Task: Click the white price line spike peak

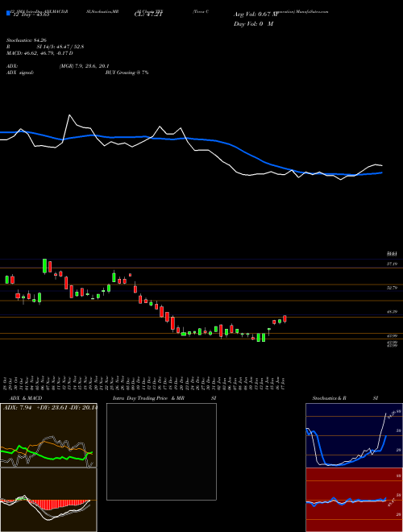Action: click(x=70, y=115)
